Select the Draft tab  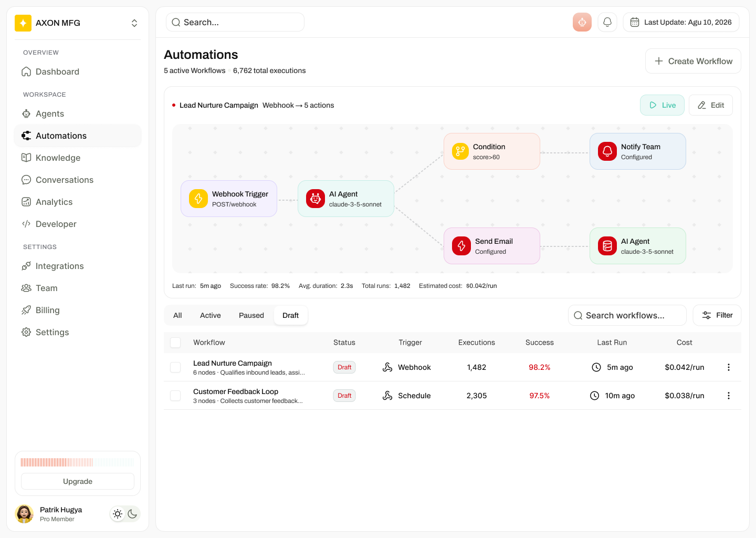290,315
